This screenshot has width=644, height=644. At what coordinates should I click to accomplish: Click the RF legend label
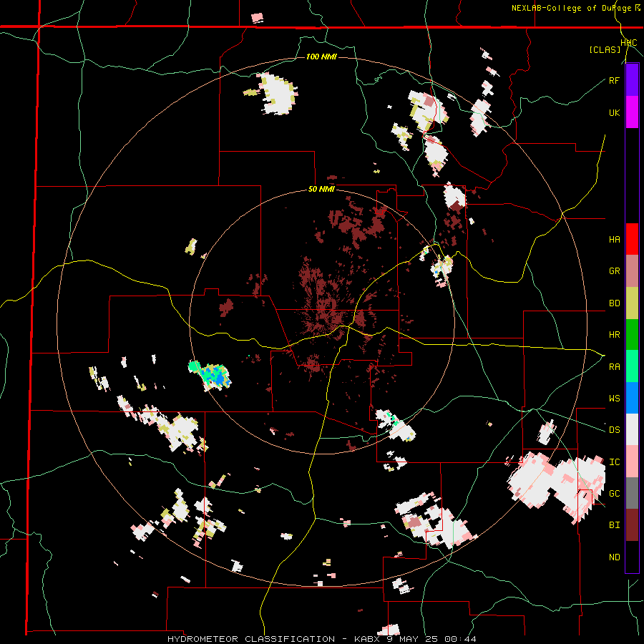point(614,80)
